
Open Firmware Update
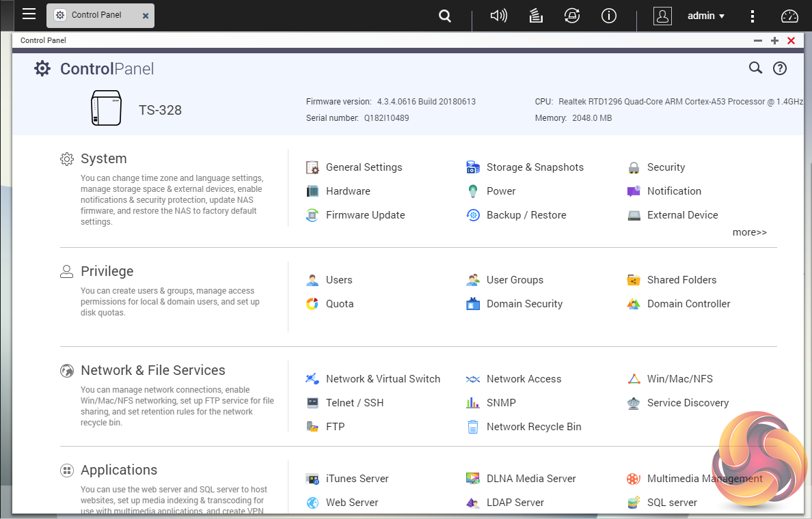[365, 215]
